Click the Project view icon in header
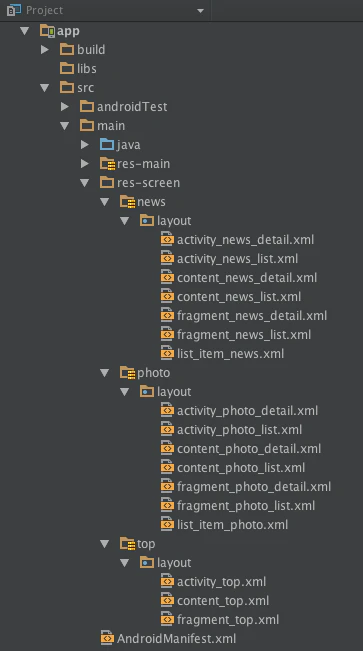 [14, 10]
